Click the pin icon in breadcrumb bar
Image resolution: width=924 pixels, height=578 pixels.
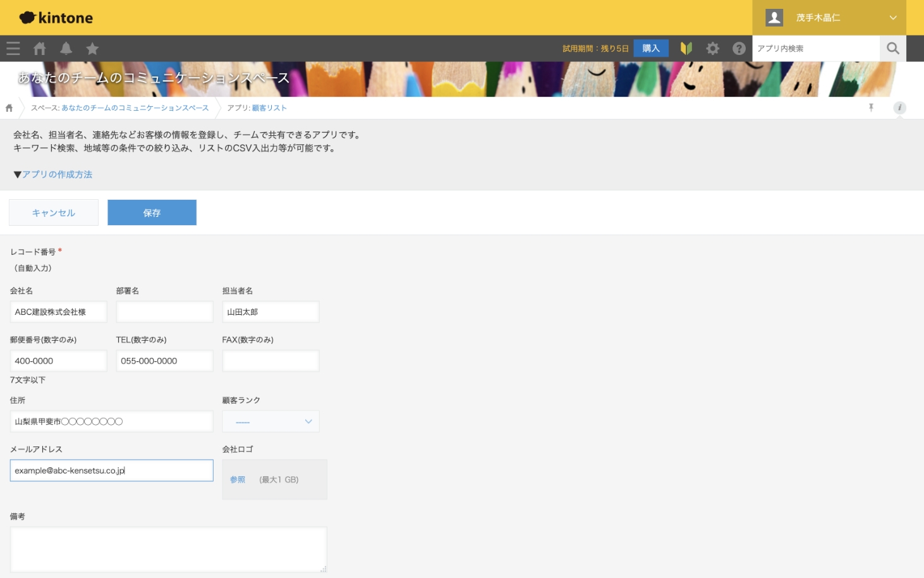pyautogui.click(x=871, y=108)
